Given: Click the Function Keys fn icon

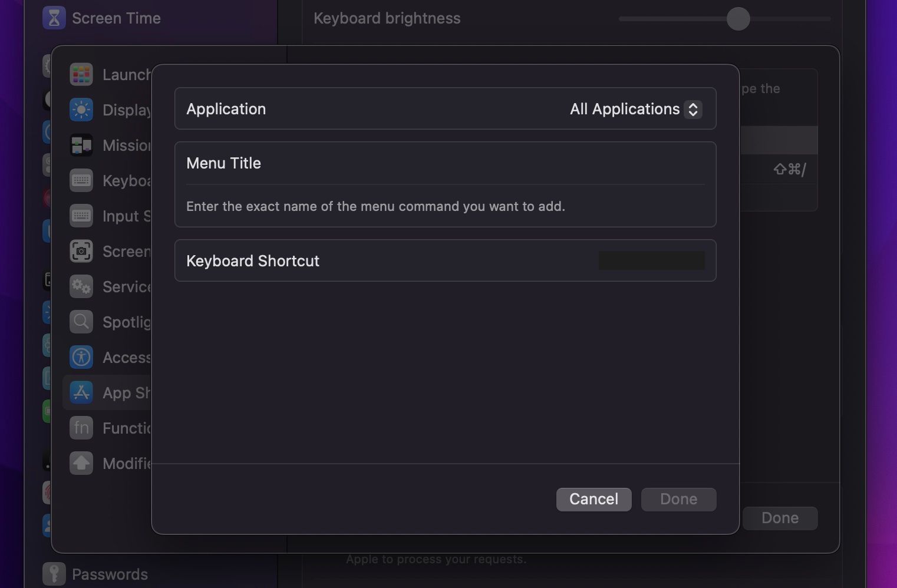Looking at the screenshot, I should pyautogui.click(x=81, y=428).
